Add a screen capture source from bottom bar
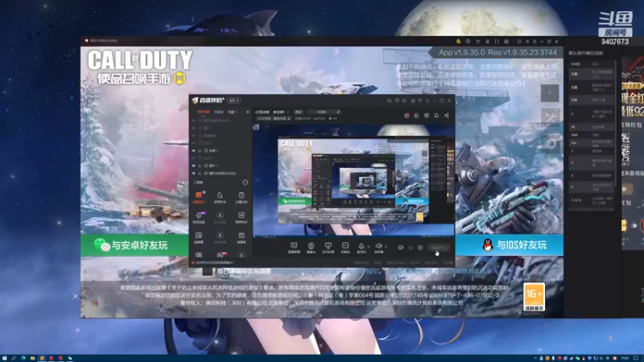The image size is (644, 362). coord(294,248)
